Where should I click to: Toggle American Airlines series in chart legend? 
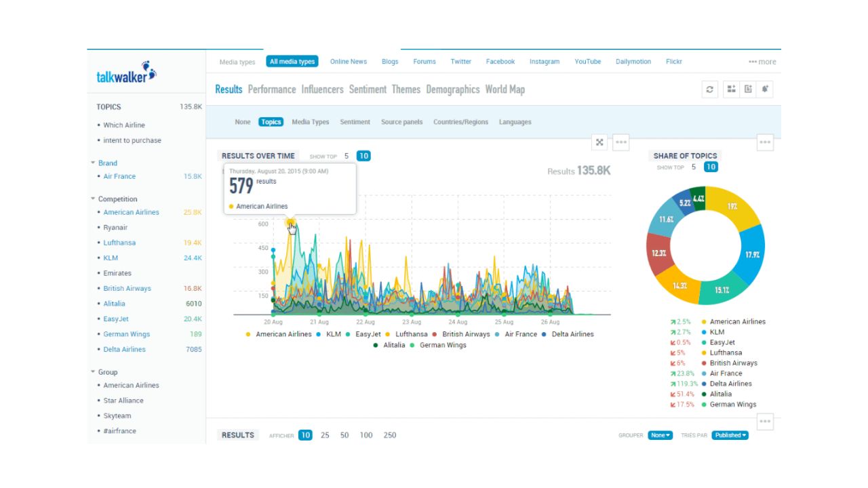tap(279, 334)
